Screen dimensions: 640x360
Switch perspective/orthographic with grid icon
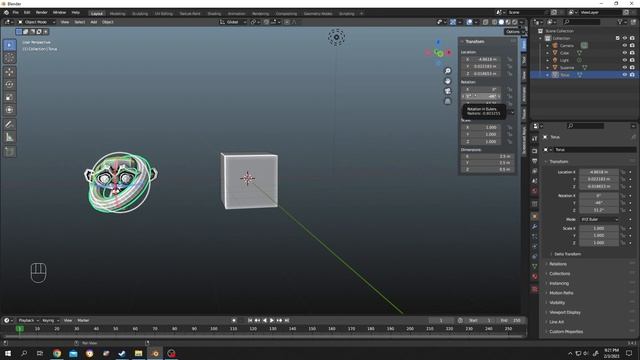pos(447,101)
